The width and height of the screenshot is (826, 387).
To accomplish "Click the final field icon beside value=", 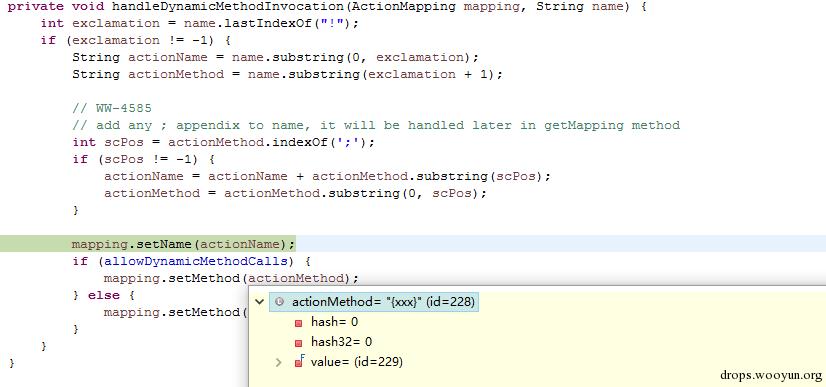I will (299, 362).
